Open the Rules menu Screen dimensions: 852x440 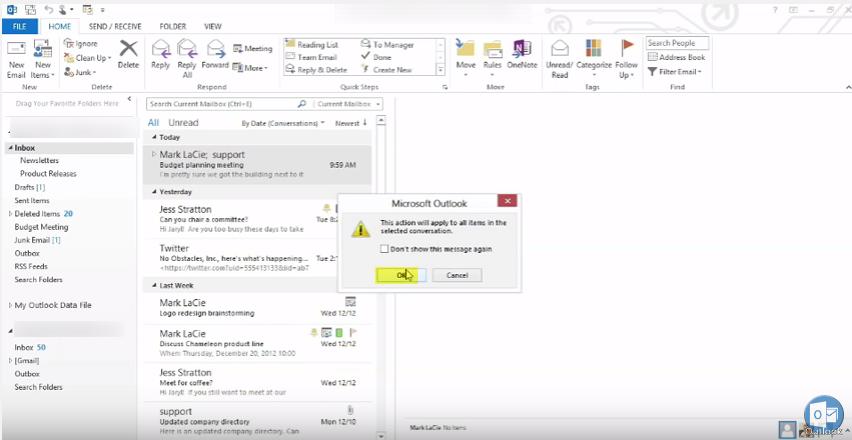pyautogui.click(x=492, y=59)
